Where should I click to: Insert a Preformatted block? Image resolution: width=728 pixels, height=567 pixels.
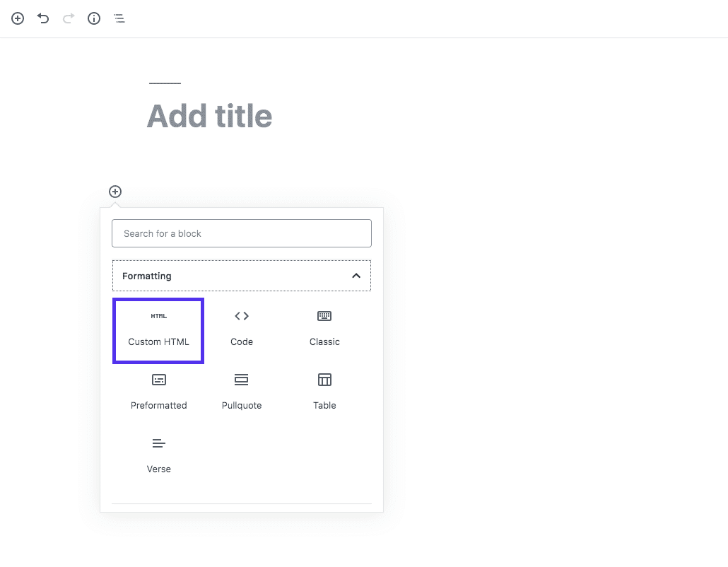coord(158,391)
